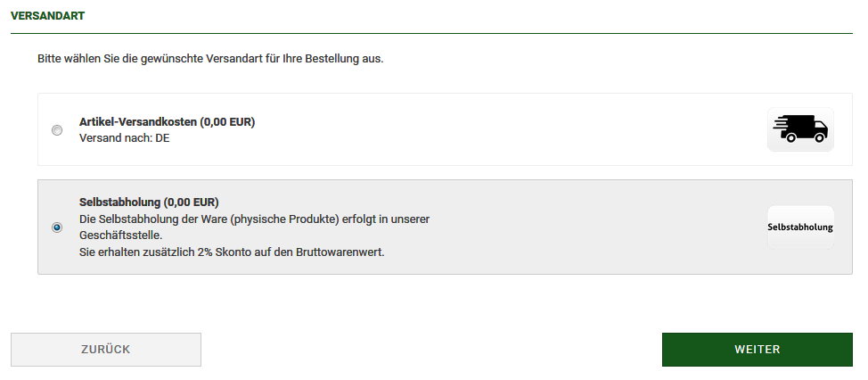Continue with the green WEITER button
This screenshot has width=868, height=380.
(x=757, y=350)
